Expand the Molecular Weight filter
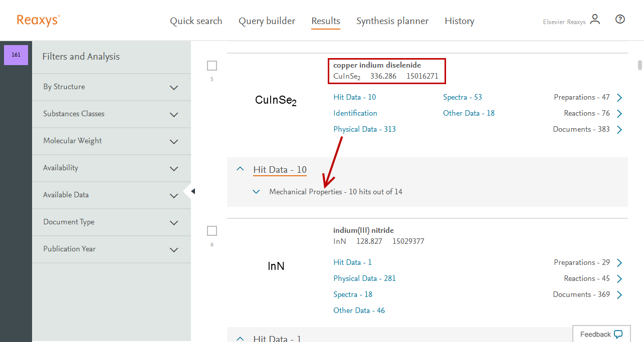Viewport: 644px width, 342px height. (x=174, y=141)
